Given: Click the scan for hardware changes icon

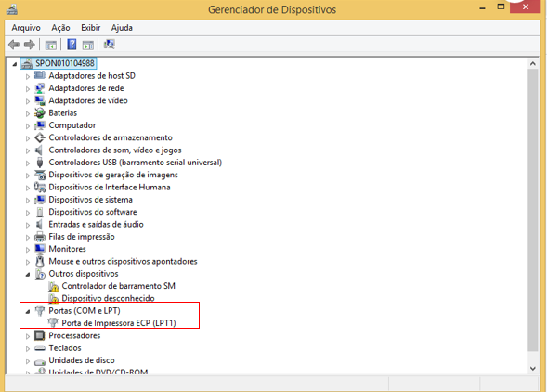Looking at the screenshot, I should point(110,45).
